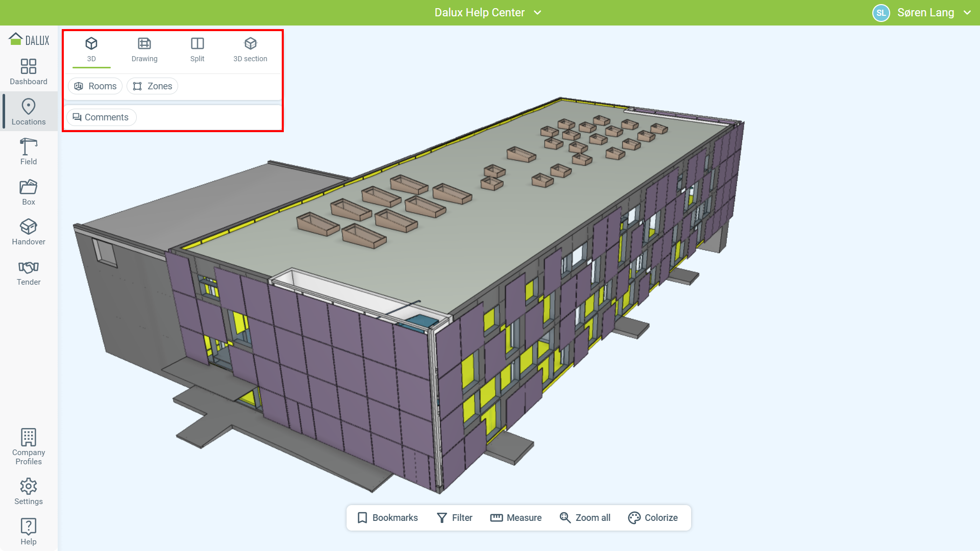Switch to the 3D section tab
This screenshot has height=551, width=980.
250,49
